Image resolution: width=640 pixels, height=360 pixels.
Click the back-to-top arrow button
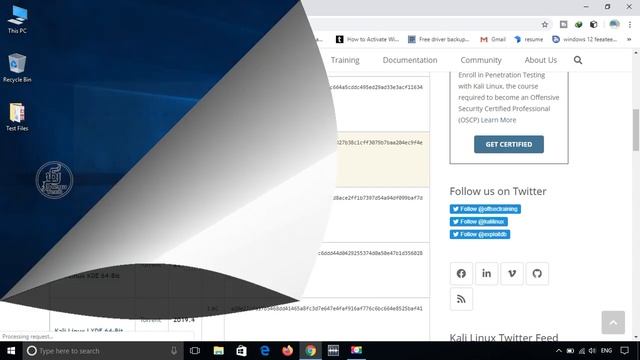[x=613, y=322]
